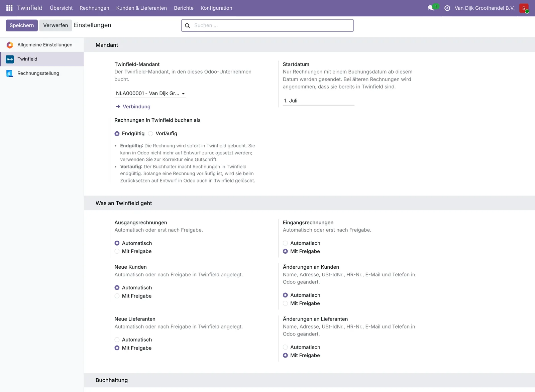Set Eingangsrechnungen to Automatisch
The width and height of the screenshot is (535, 392).
tap(285, 243)
